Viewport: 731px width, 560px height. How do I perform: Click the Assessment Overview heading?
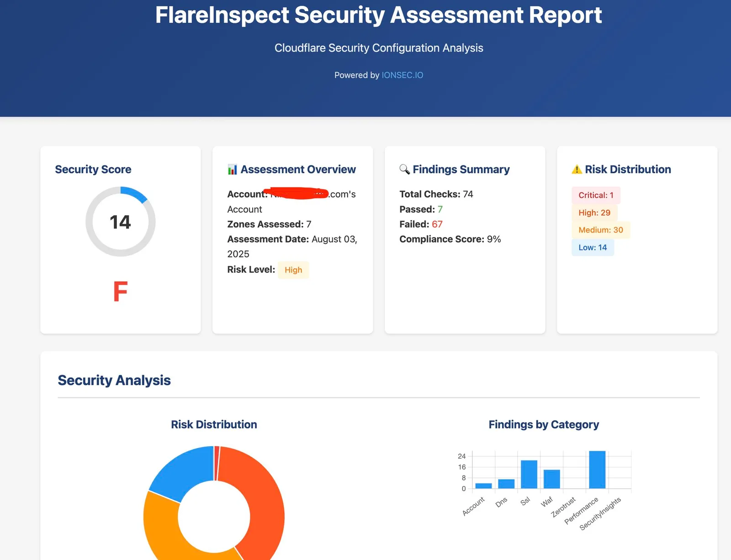(298, 169)
